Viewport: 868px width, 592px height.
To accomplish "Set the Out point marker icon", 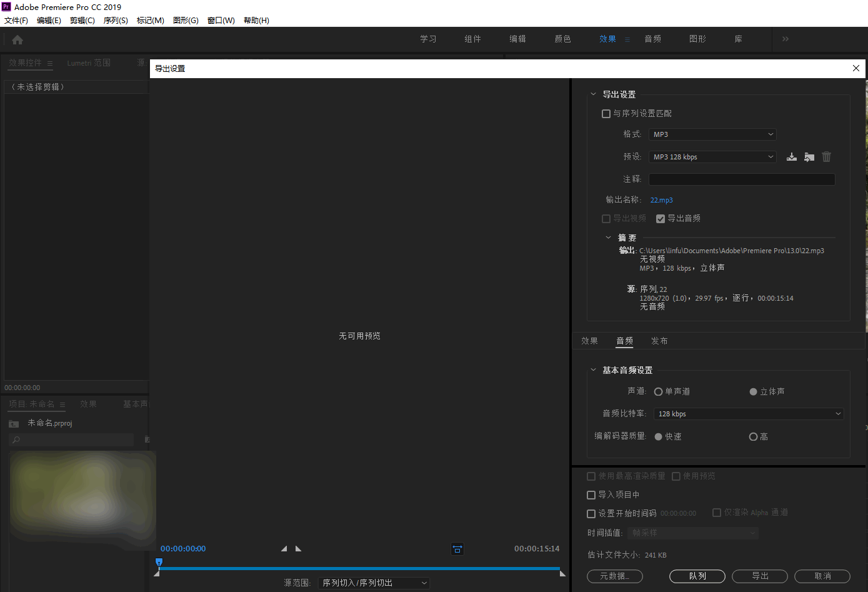I will [x=298, y=549].
